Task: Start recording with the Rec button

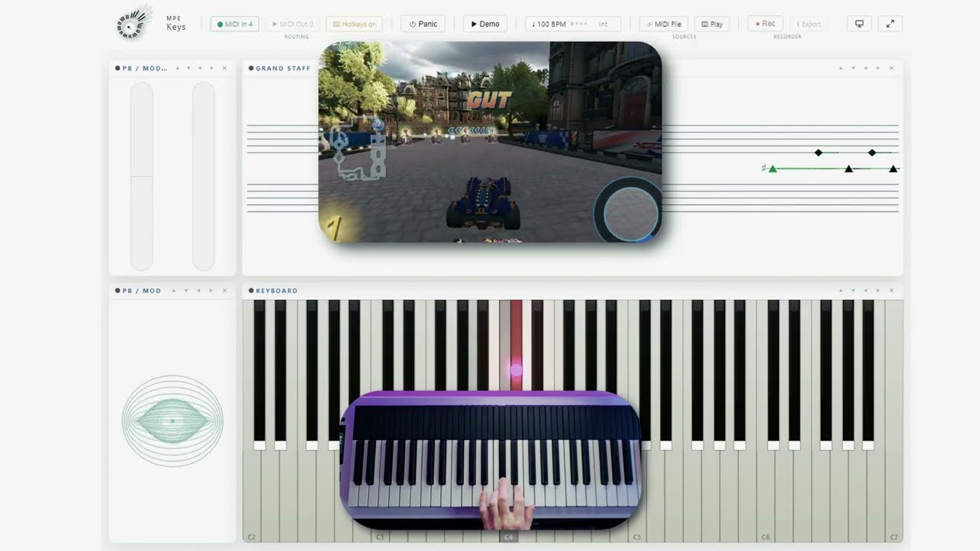Action: click(x=765, y=24)
